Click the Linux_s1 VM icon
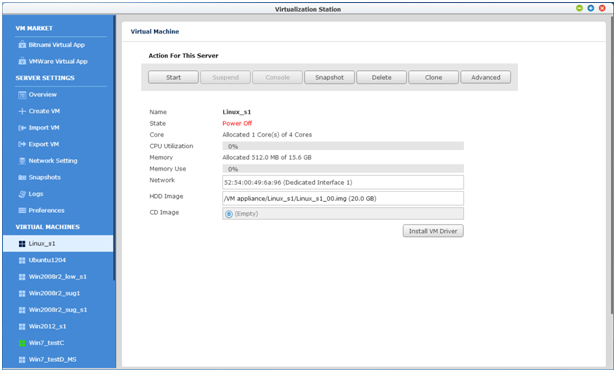This screenshot has width=616, height=372. tap(22, 244)
